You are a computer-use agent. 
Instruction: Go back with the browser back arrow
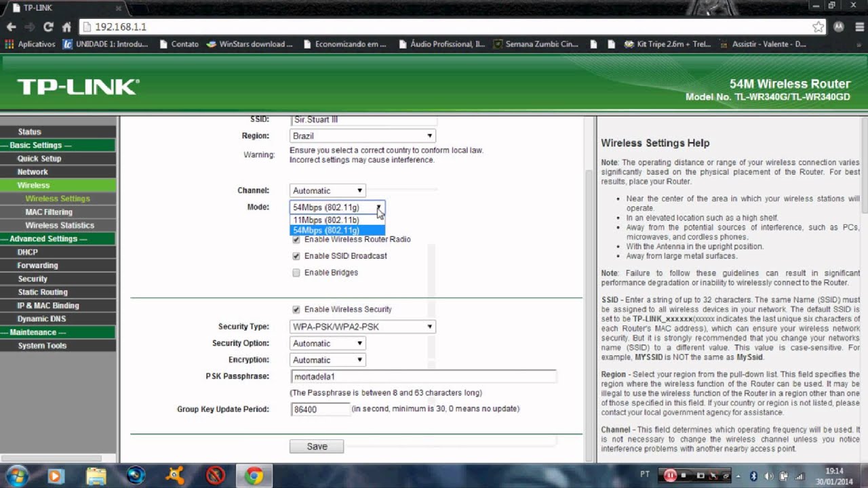coord(11,27)
